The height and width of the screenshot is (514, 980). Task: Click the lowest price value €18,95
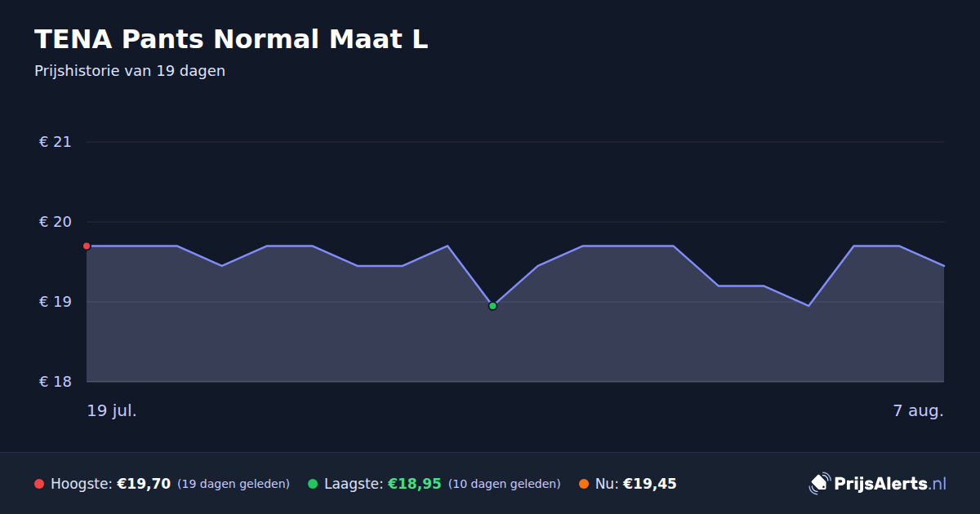(x=414, y=484)
